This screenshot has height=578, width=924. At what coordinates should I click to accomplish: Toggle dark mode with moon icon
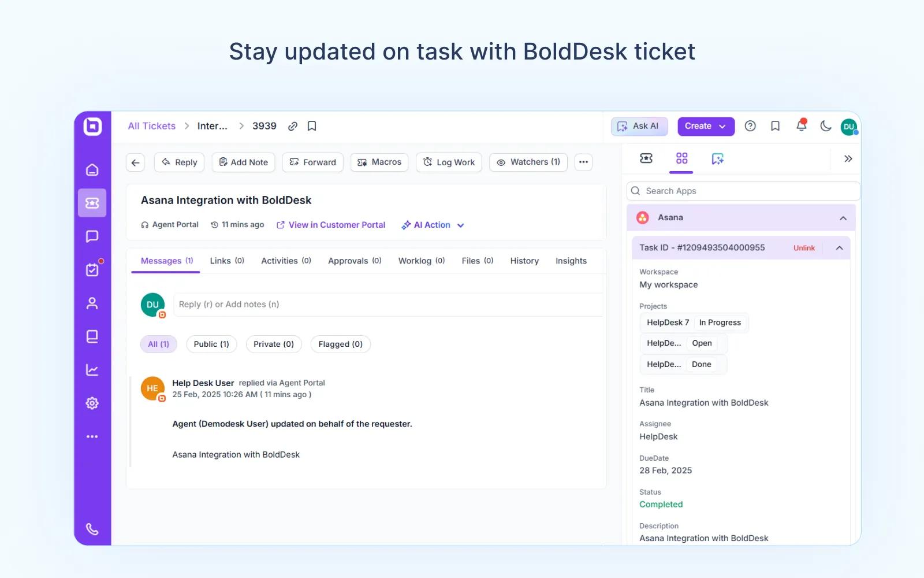click(825, 126)
